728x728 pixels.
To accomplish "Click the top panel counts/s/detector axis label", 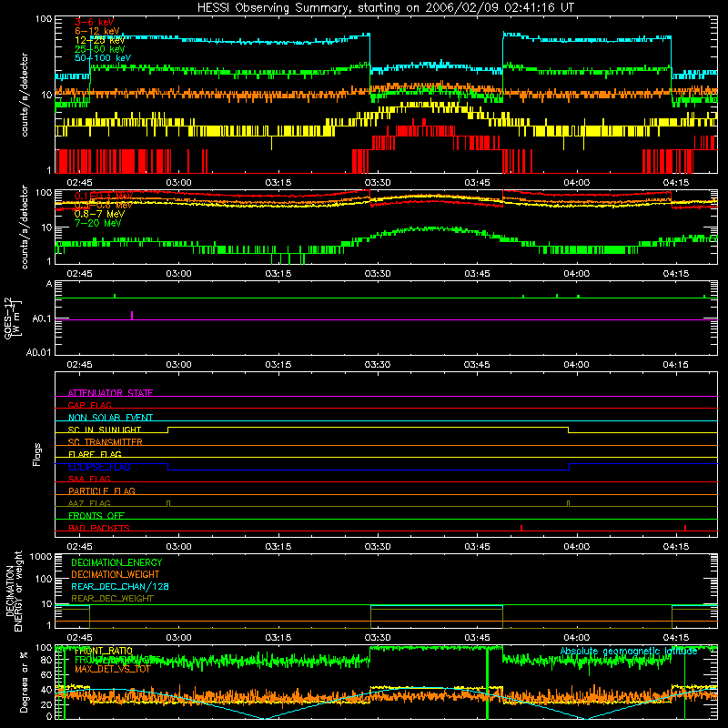I will click(25, 95).
